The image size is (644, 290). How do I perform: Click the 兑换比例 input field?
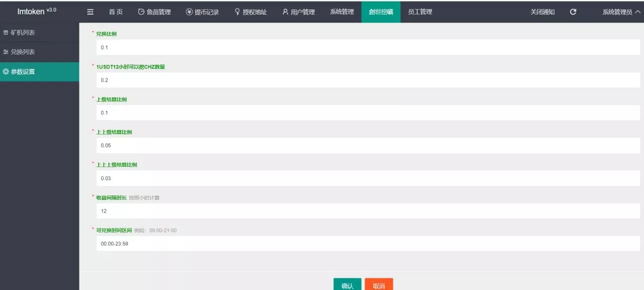tap(368, 47)
